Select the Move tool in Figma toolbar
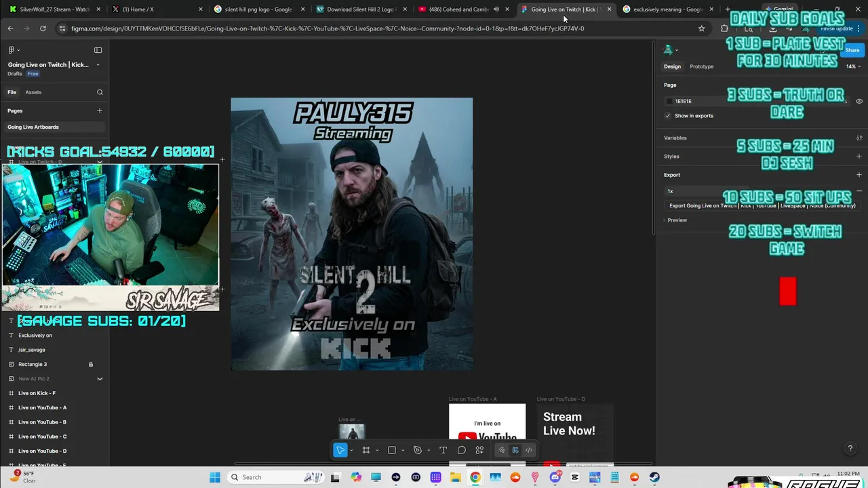 click(x=340, y=450)
